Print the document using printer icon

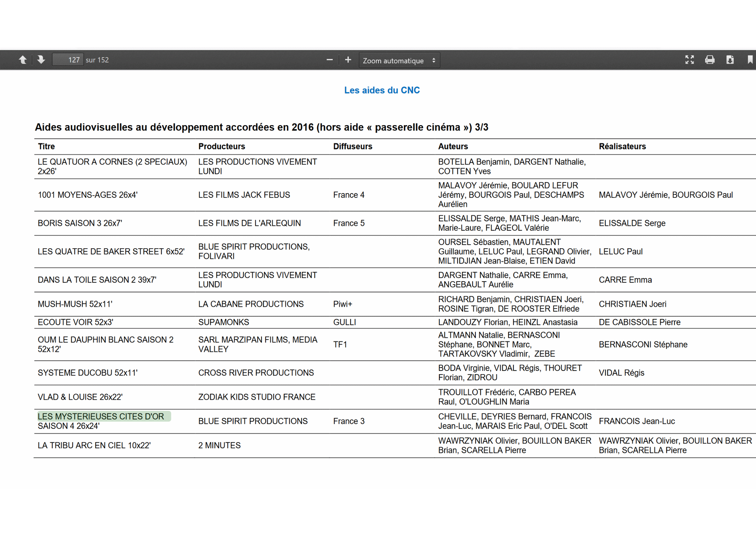click(710, 60)
